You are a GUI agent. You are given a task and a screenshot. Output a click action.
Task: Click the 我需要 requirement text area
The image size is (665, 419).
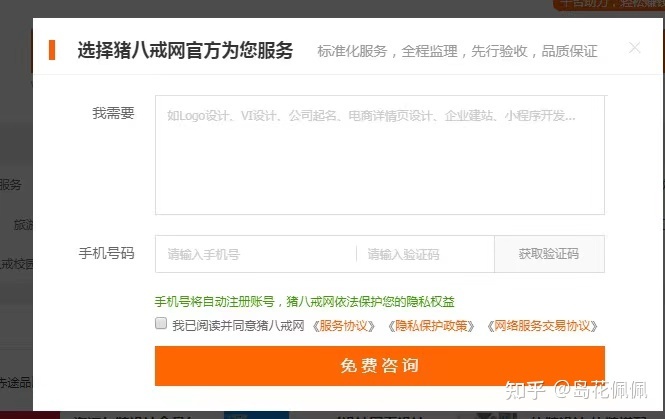[380, 155]
